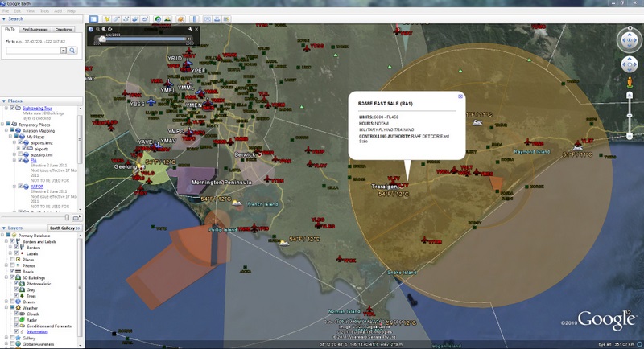Expand the Ocean layer node

[6, 302]
